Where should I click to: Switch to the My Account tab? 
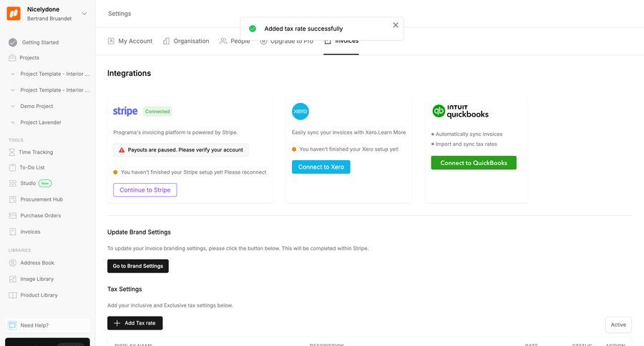point(135,41)
